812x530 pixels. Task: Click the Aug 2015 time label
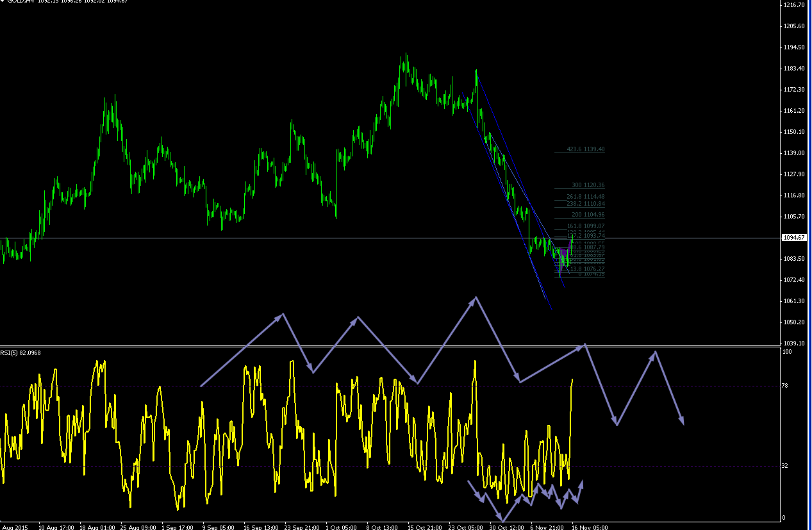14,527
